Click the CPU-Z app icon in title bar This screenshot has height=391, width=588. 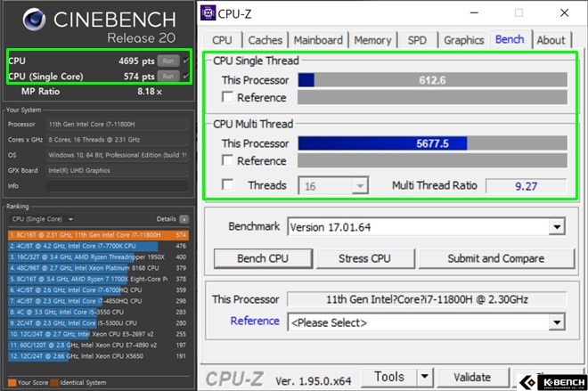(x=208, y=13)
